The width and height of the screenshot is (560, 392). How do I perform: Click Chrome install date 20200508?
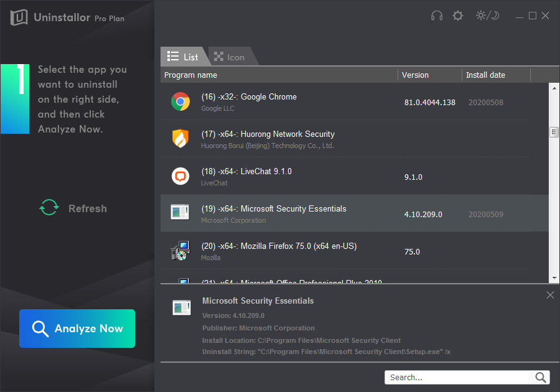click(x=486, y=103)
